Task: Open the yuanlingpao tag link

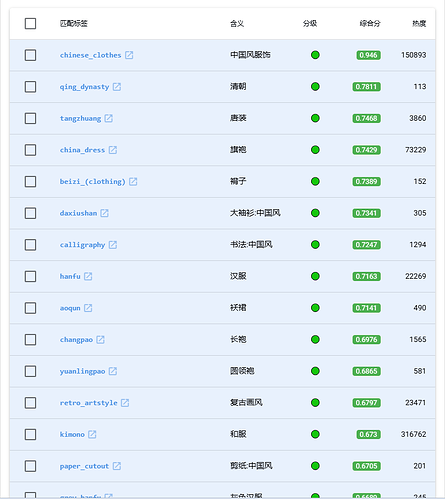Action: [x=82, y=371]
